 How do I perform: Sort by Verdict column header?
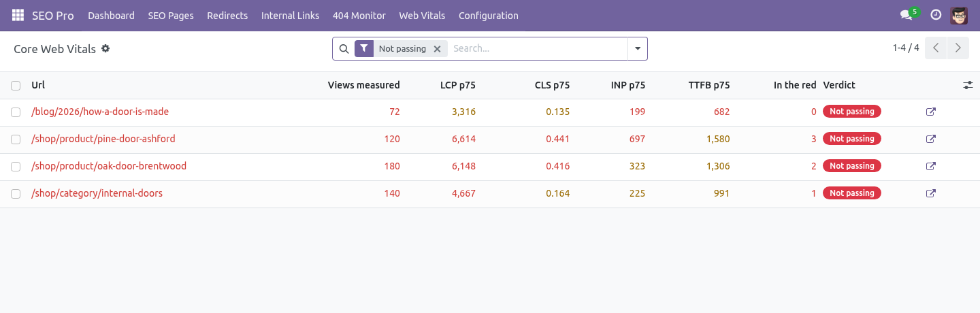click(839, 85)
